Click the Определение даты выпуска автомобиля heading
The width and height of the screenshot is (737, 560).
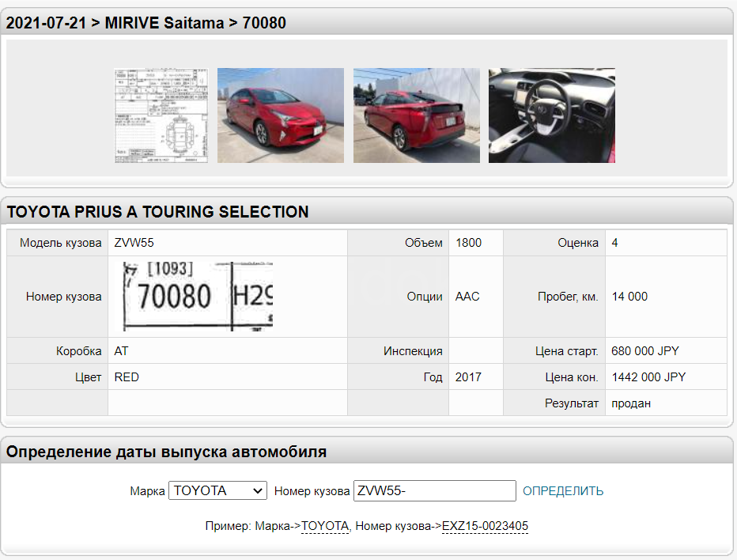[166, 452]
